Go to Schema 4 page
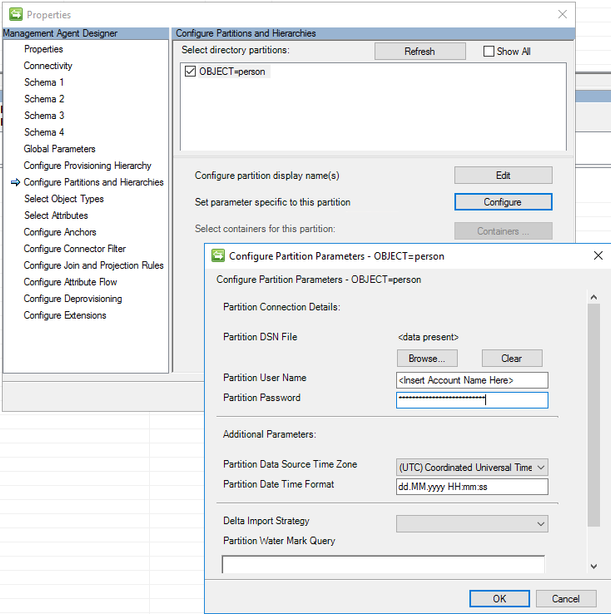The width and height of the screenshot is (611, 614). (x=44, y=132)
